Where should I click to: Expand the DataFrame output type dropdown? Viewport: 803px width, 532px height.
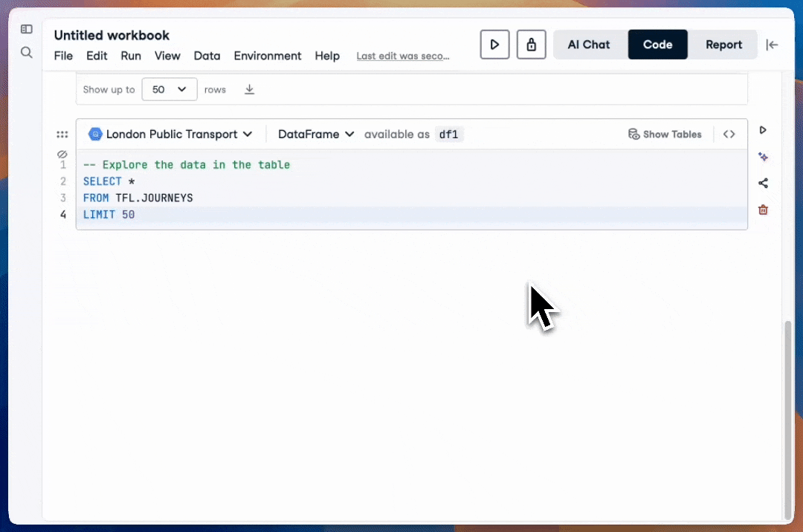pyautogui.click(x=316, y=134)
